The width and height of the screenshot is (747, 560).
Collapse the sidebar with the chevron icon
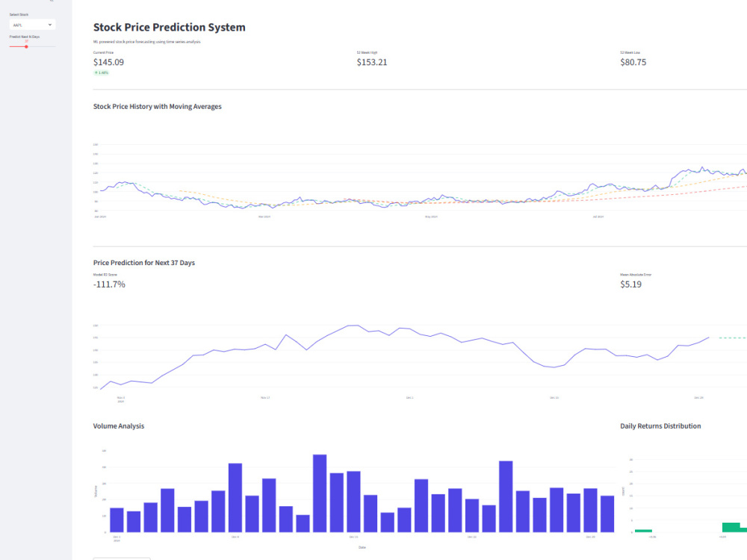point(52,1)
